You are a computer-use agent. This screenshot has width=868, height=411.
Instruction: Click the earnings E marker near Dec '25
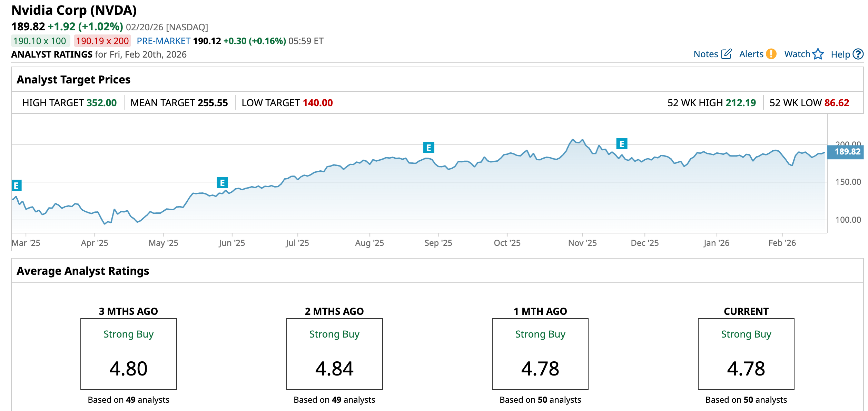coord(622,144)
